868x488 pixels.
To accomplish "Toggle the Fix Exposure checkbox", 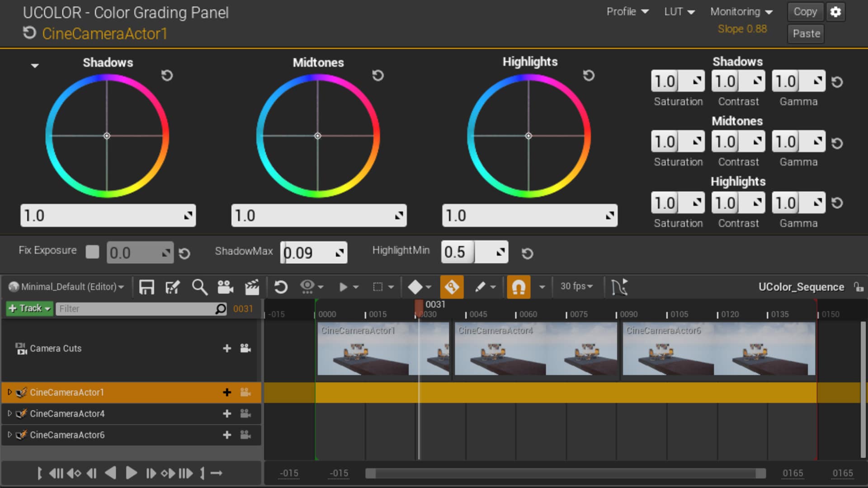I will [x=92, y=252].
